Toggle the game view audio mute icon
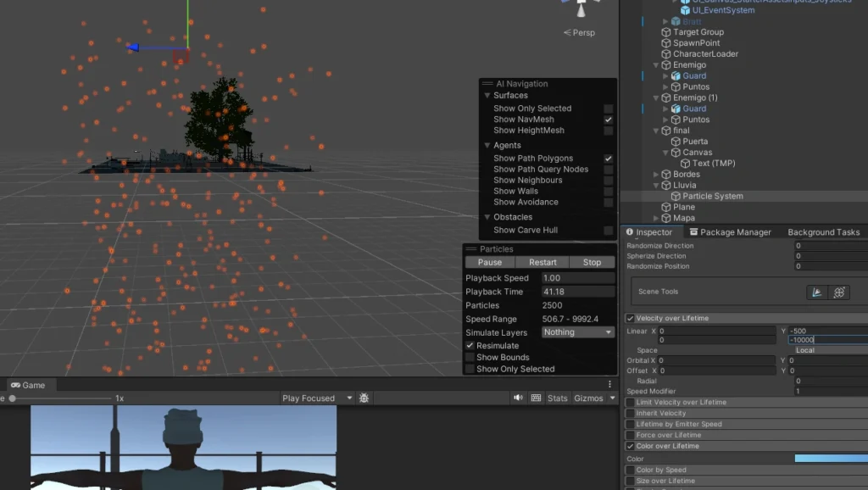Screen dimensions: 868x490 pyautogui.click(x=516, y=398)
